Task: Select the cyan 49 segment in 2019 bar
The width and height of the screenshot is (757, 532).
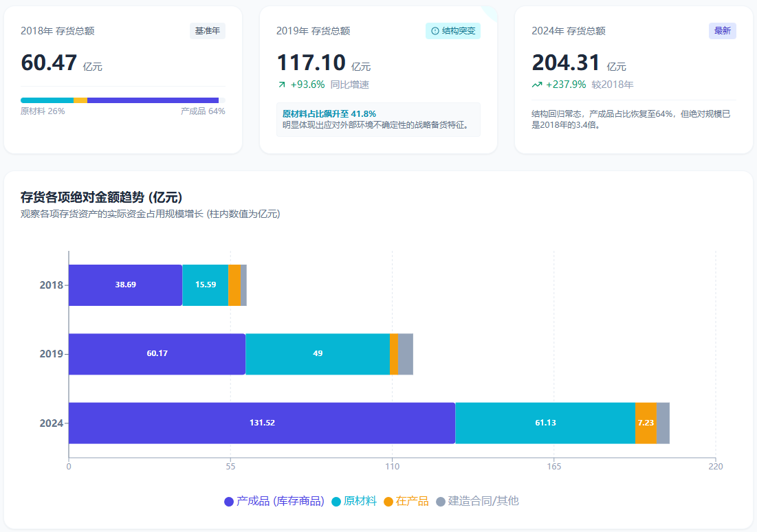Action: (317, 353)
